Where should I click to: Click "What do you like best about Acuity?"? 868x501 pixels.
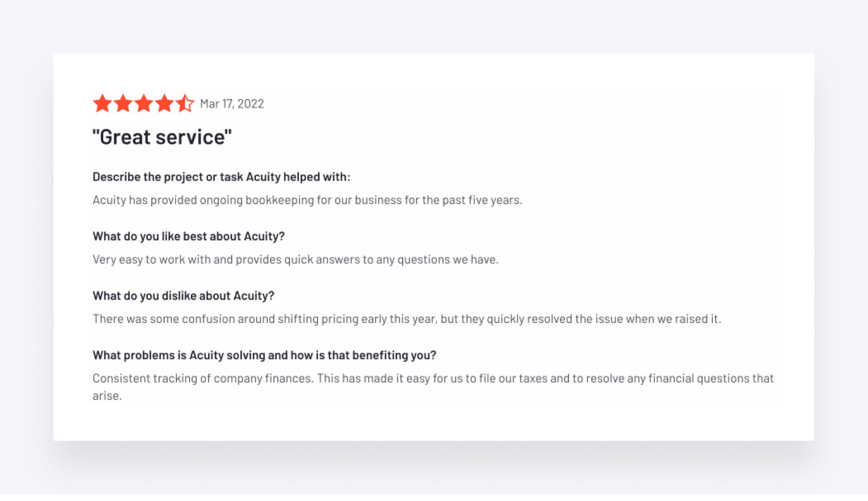[189, 237]
